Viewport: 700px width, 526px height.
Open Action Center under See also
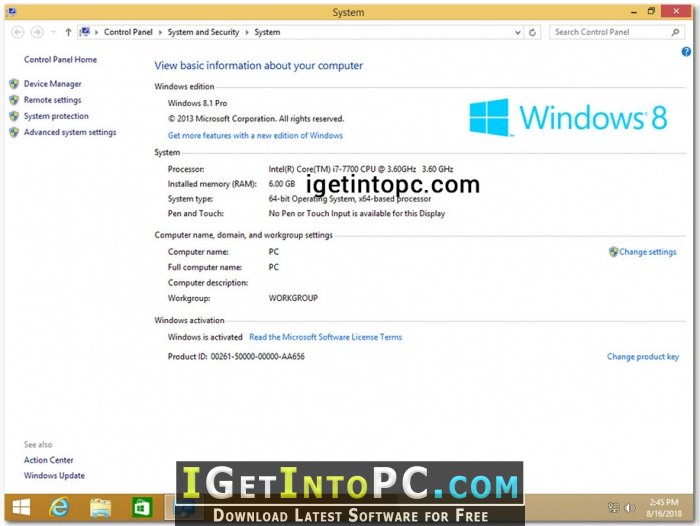[x=48, y=460]
